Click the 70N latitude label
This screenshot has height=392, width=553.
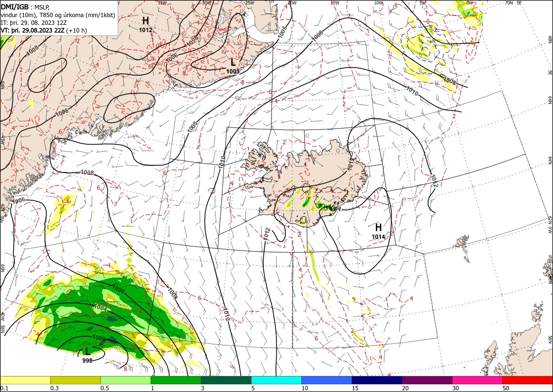[x=509, y=3]
